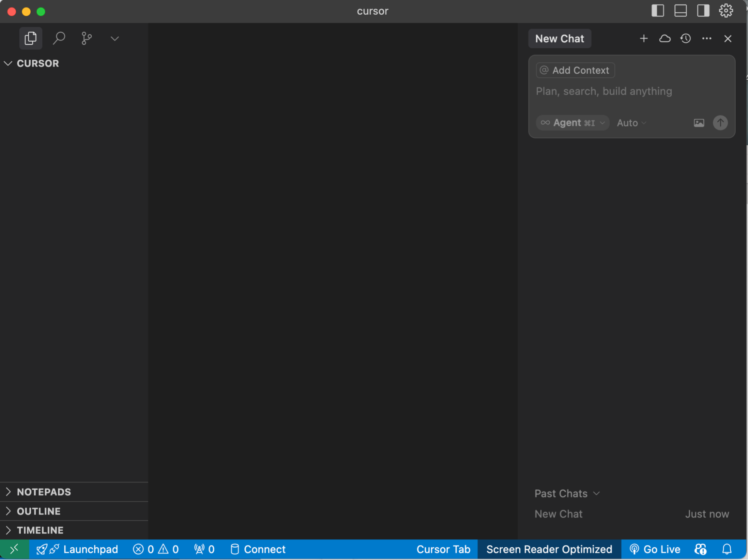
Task: Click the Add Context button
Action: 575,70
